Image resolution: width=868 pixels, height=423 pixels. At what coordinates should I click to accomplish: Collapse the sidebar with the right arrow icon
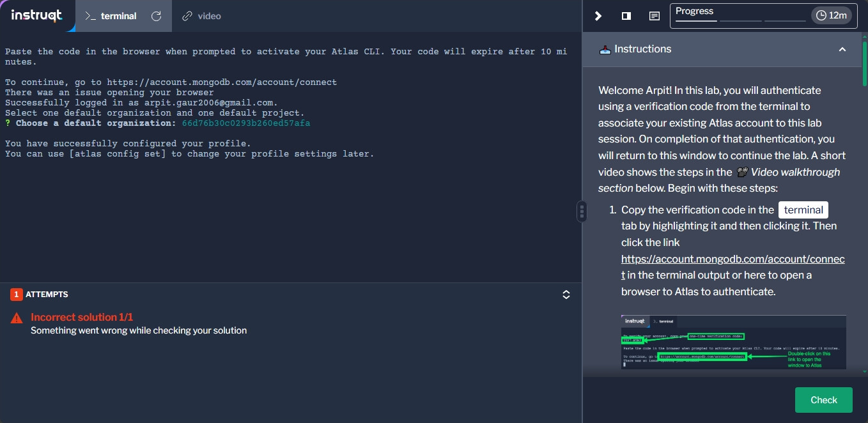(598, 16)
